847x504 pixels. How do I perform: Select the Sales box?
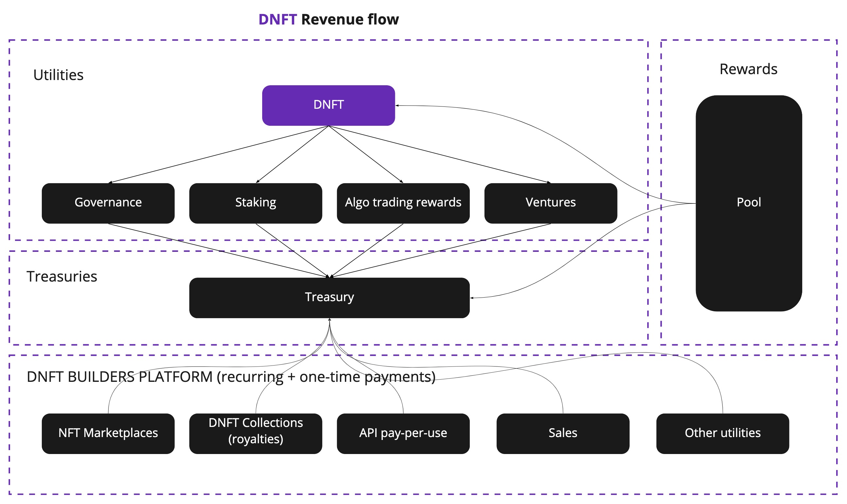(563, 434)
